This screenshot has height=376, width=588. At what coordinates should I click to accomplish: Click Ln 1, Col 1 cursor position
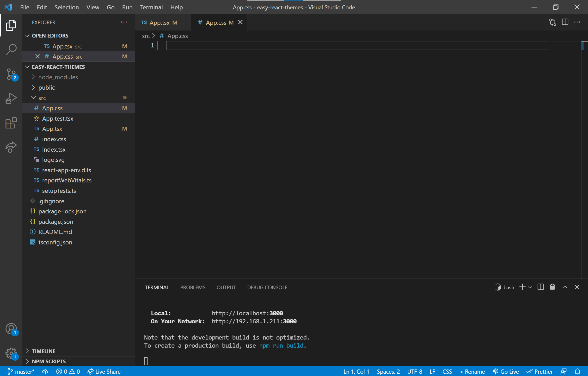coord(356,372)
